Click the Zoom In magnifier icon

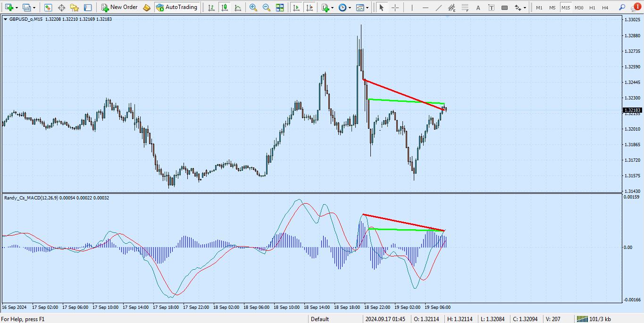point(252,7)
